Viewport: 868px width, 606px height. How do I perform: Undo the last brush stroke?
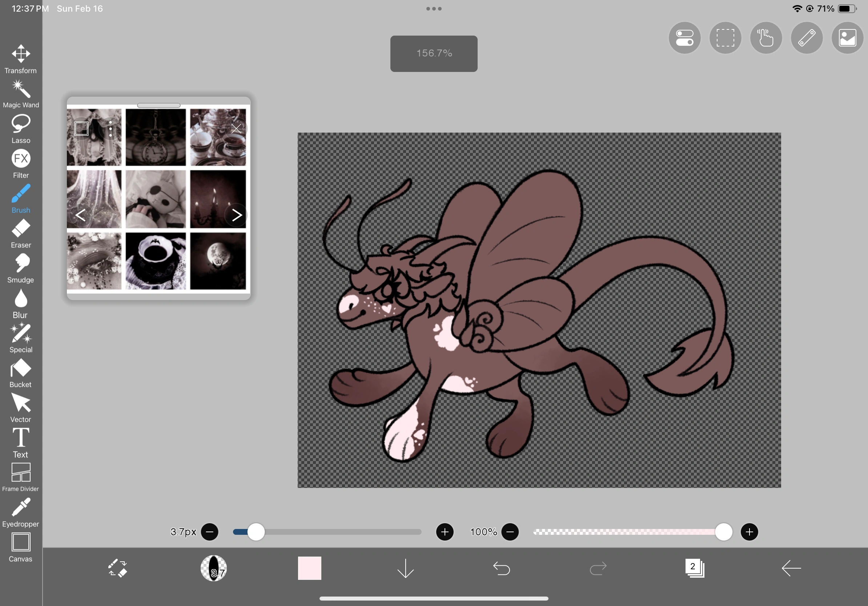click(x=502, y=569)
